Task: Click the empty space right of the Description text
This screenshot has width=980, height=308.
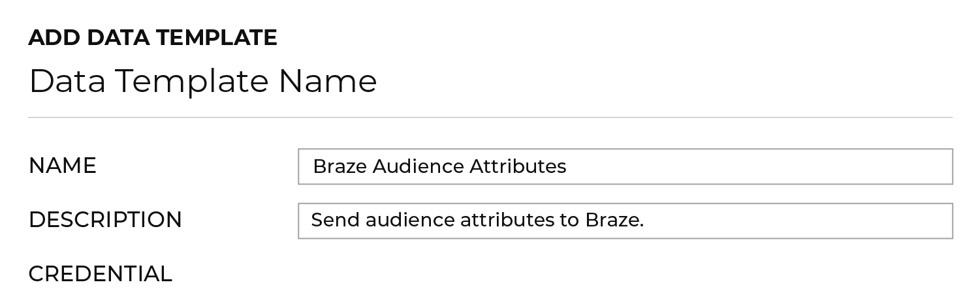Action: 797,221
